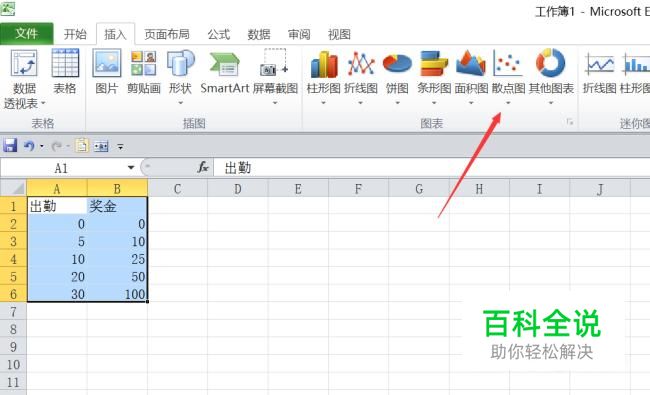Insert 散点图 scatter chart
650x395 pixels.
point(507,63)
